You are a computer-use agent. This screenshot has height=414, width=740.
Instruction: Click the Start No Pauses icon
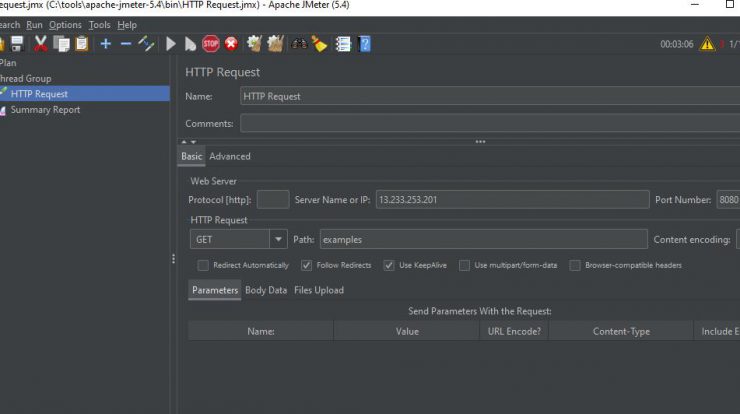190,44
